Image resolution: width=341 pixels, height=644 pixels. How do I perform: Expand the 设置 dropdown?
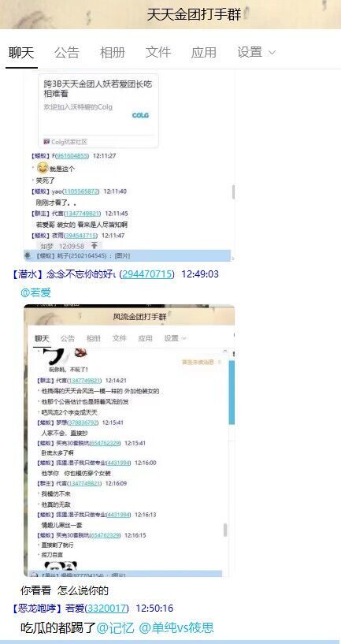[257, 53]
